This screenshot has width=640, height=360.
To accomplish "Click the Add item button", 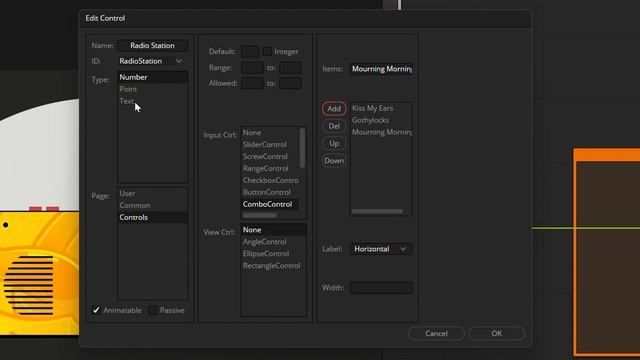I will pos(334,109).
